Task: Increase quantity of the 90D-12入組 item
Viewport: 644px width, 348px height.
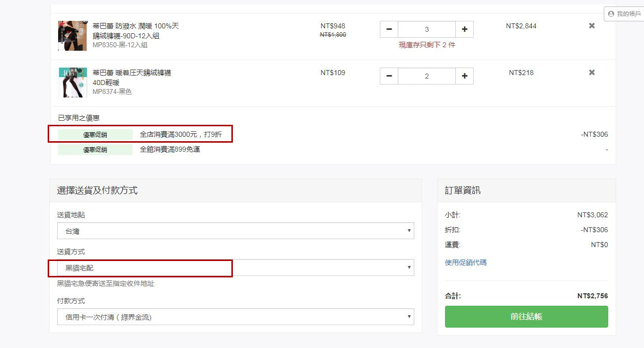Action: coord(464,29)
